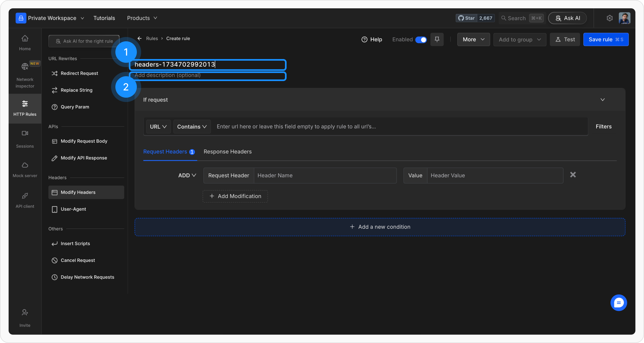644x343 pixels.
Task: Collapse the If request section chevron
Action: click(602, 100)
